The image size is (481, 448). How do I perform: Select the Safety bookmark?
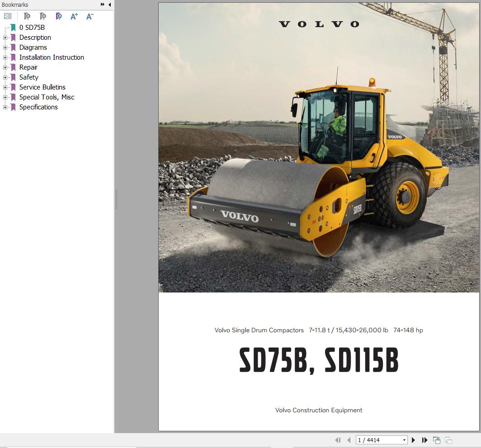tap(28, 77)
